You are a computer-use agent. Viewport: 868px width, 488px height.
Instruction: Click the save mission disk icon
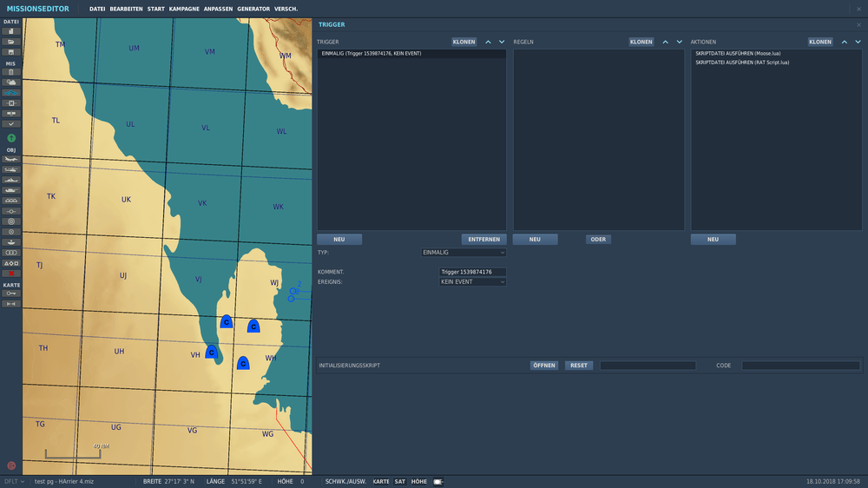(11, 52)
